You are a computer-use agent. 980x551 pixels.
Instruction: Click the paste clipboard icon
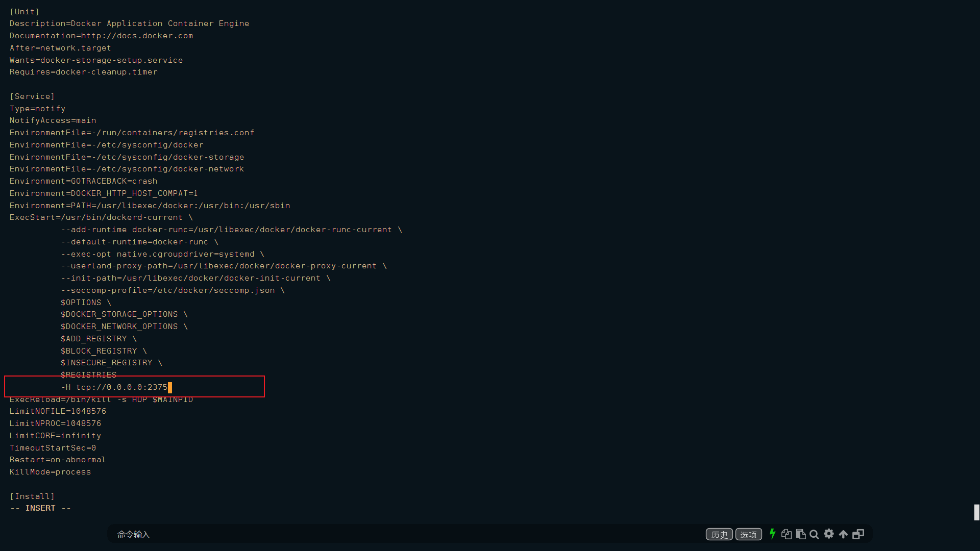(x=800, y=534)
